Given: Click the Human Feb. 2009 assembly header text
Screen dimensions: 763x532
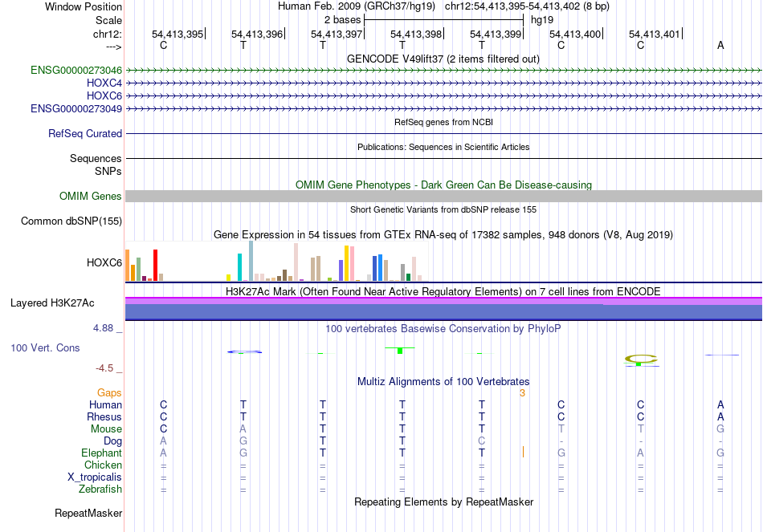Looking at the screenshot, I should tap(358, 6).
